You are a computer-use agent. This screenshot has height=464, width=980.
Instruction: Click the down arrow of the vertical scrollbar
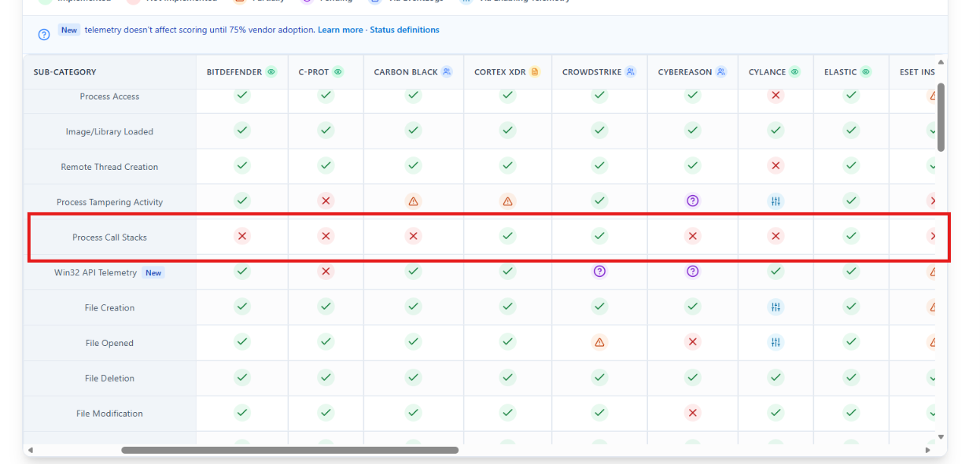(x=941, y=437)
